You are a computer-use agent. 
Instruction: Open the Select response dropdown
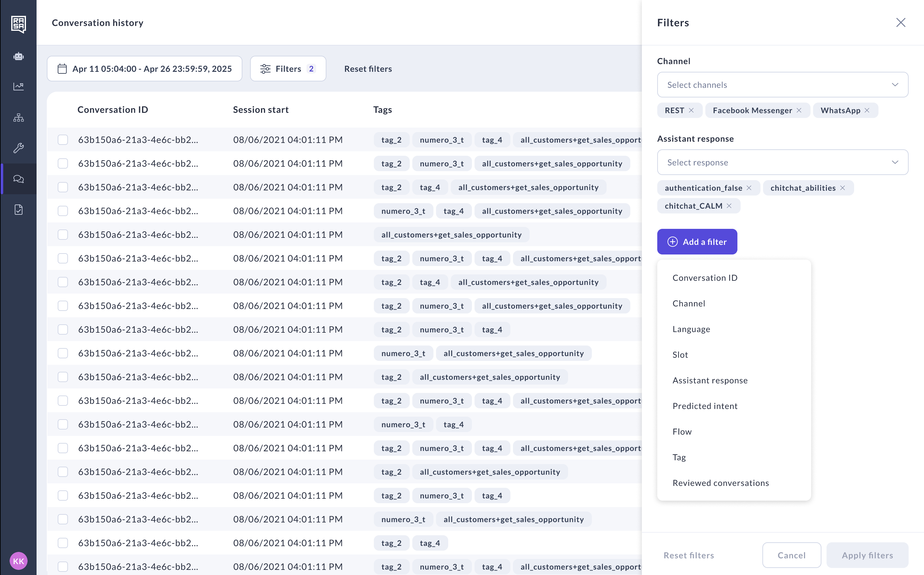[782, 162]
